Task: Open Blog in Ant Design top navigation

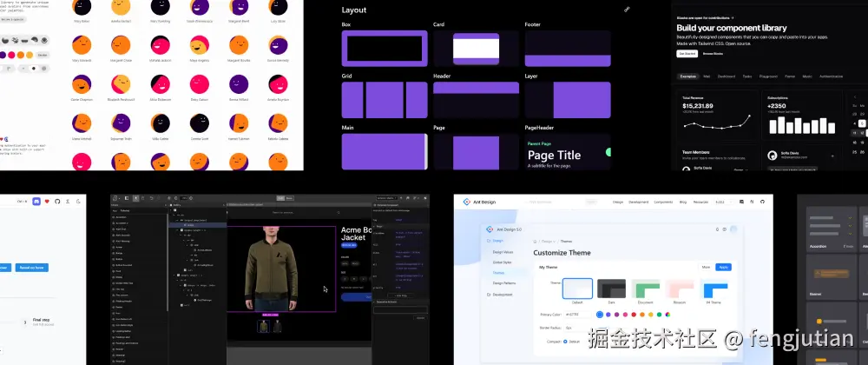Action: (x=683, y=202)
